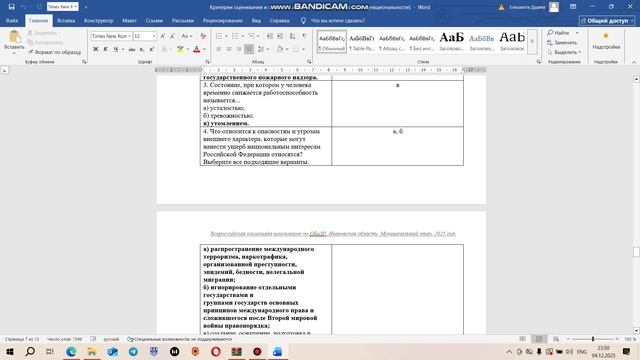Center the paragraph text
Image resolution: width=640 pixels, height=360 pixels.
click(x=229, y=49)
